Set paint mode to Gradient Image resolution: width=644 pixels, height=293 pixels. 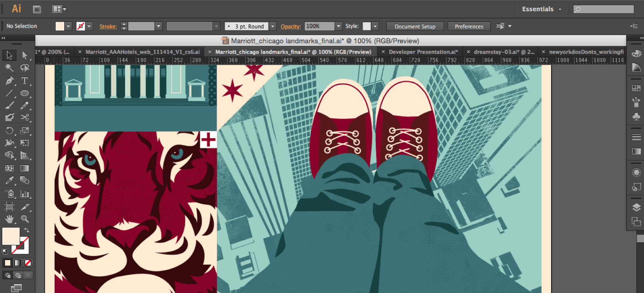click(18, 263)
